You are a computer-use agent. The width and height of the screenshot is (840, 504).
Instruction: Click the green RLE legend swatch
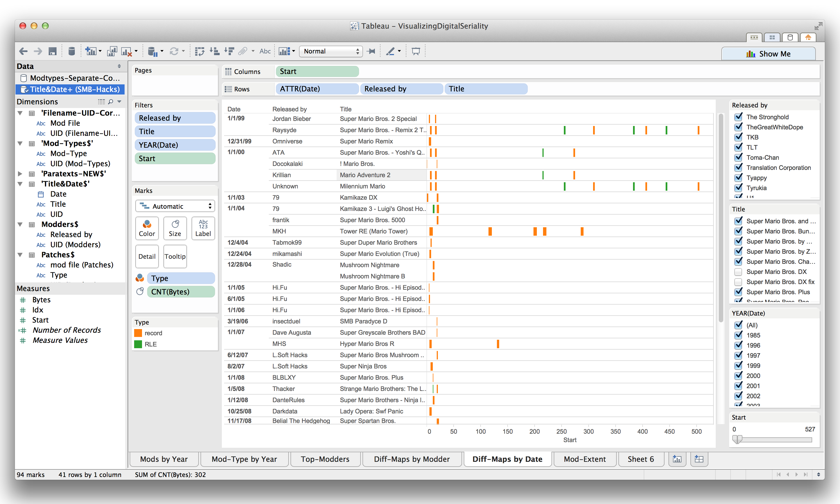[138, 344]
